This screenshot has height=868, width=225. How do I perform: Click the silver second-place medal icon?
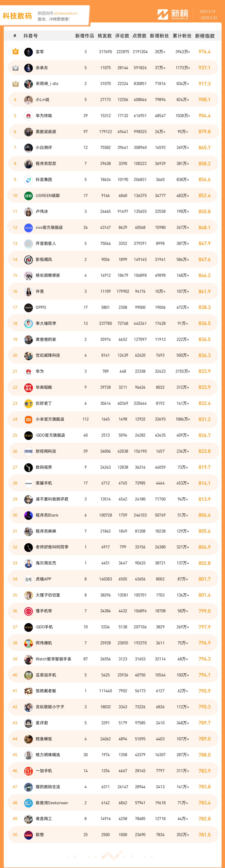coord(15,68)
